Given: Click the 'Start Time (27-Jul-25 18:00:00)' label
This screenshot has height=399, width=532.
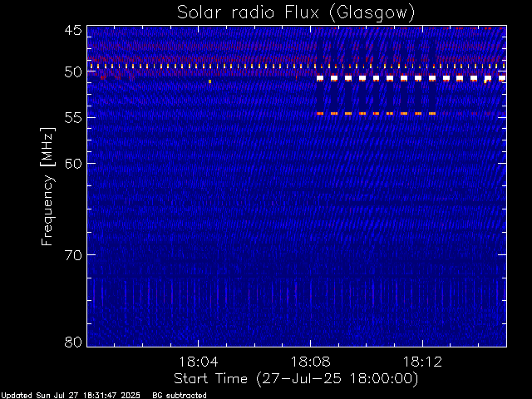Looking at the screenshot, I should pyautogui.click(x=296, y=379).
